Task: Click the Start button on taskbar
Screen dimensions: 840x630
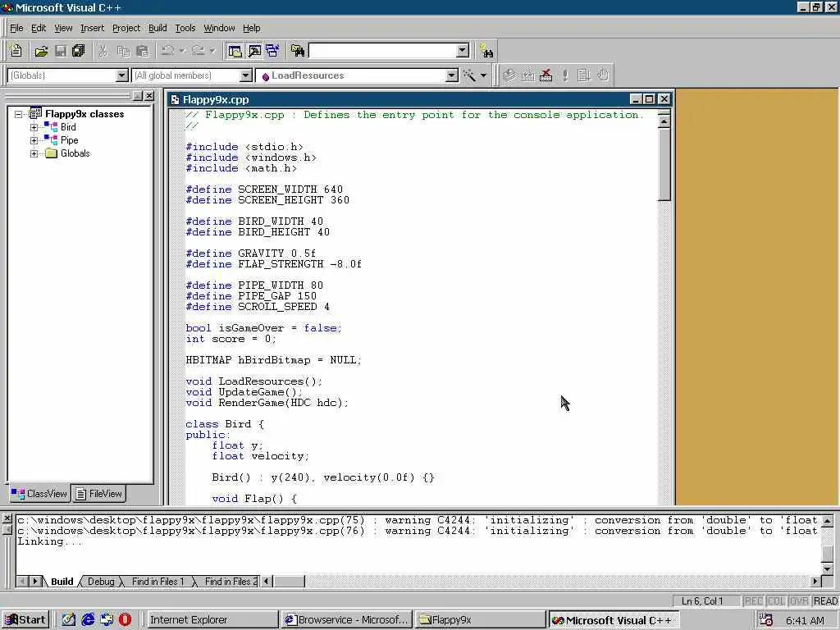Action: (25, 620)
